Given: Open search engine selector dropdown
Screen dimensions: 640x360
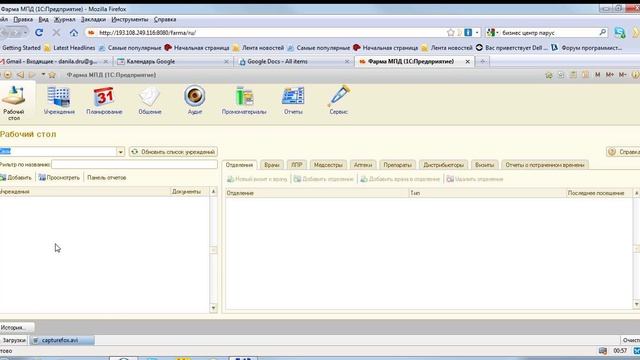Looking at the screenshot, I should coord(492,32).
